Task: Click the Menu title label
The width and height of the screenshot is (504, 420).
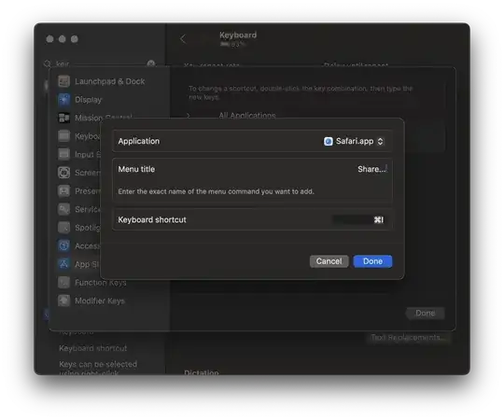Action: 136,169
